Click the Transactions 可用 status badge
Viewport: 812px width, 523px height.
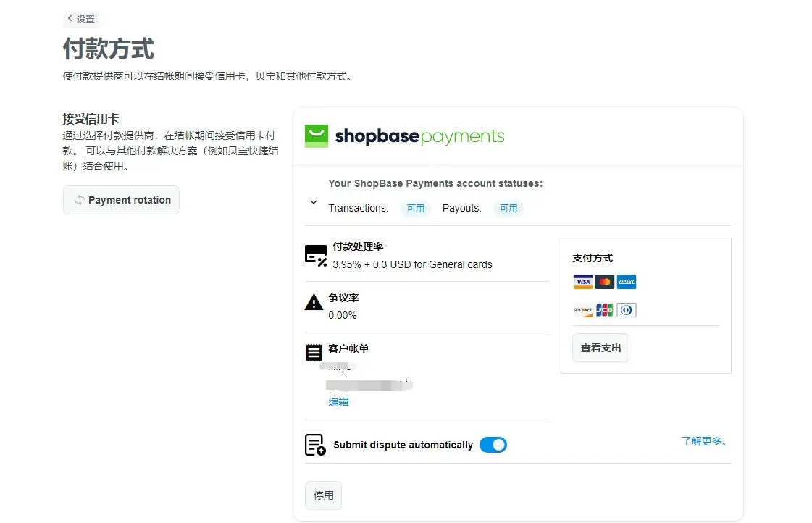(415, 208)
